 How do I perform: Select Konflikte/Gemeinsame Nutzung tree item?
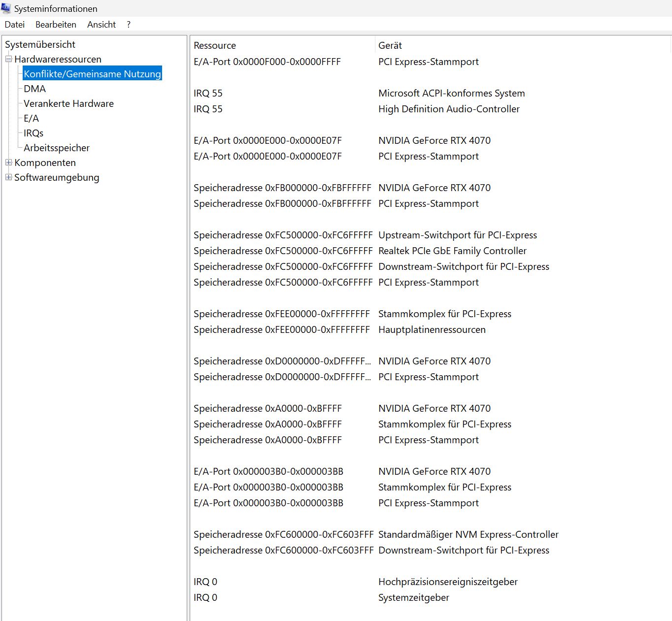(92, 74)
